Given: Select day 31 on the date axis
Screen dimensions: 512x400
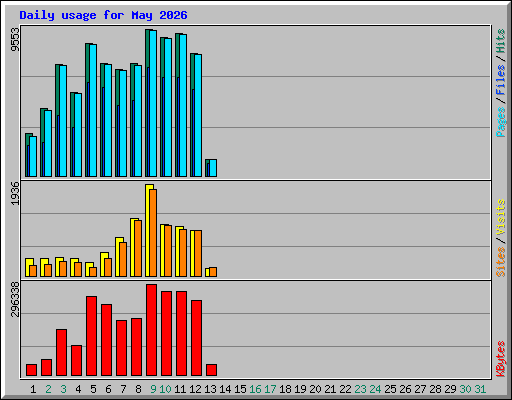Looking at the screenshot, I should click(480, 389).
